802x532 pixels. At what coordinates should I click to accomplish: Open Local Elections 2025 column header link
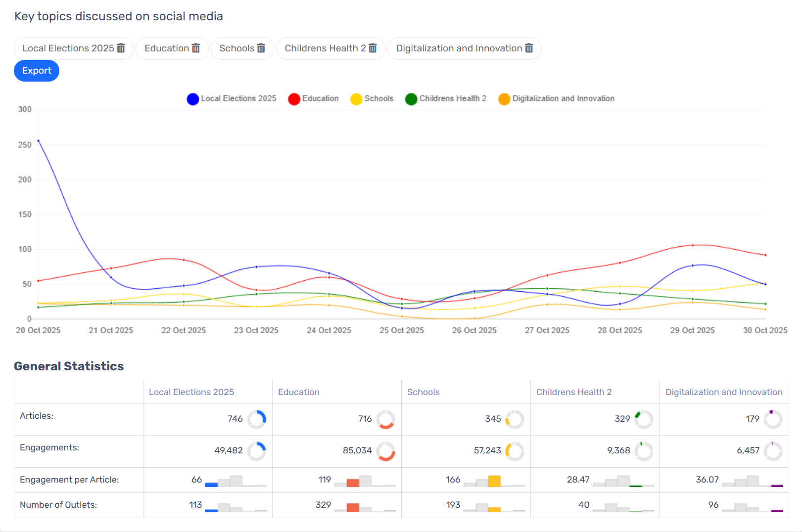pos(191,392)
